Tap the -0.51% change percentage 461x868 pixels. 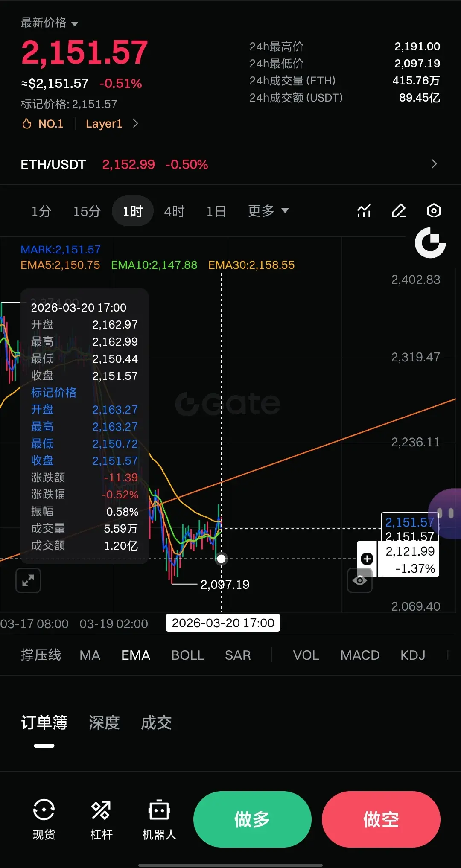(120, 83)
